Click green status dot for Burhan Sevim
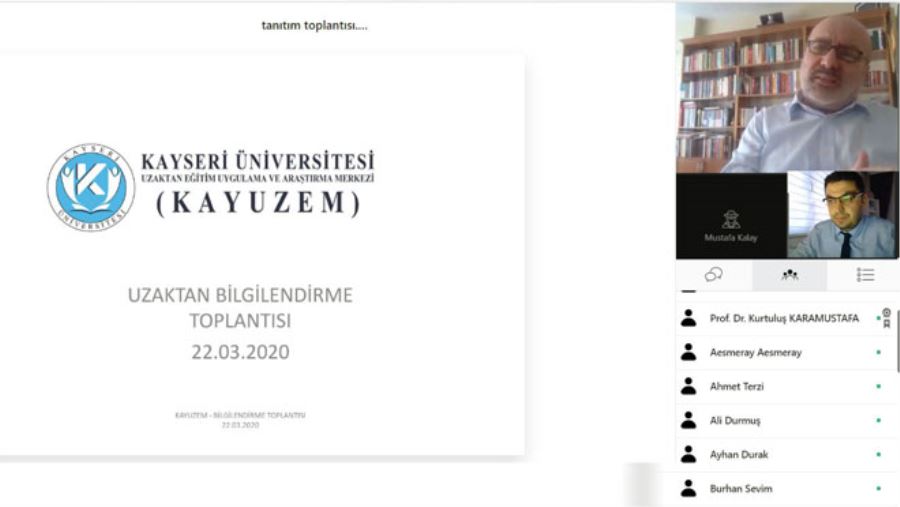 click(x=878, y=488)
